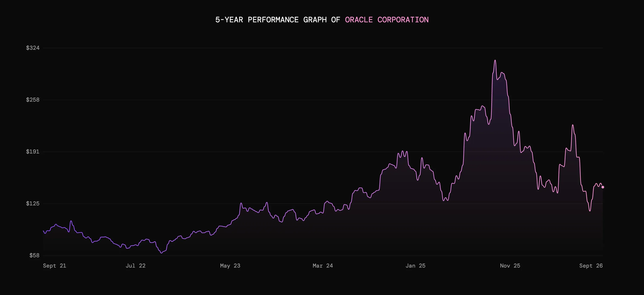Click the Sept 26 x-axis label

pyautogui.click(x=591, y=266)
